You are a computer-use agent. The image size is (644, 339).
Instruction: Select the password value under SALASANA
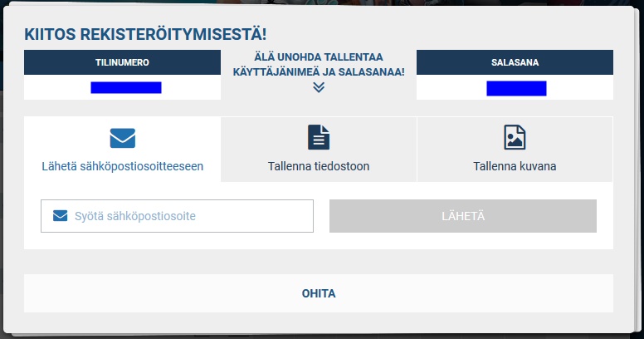tap(516, 88)
